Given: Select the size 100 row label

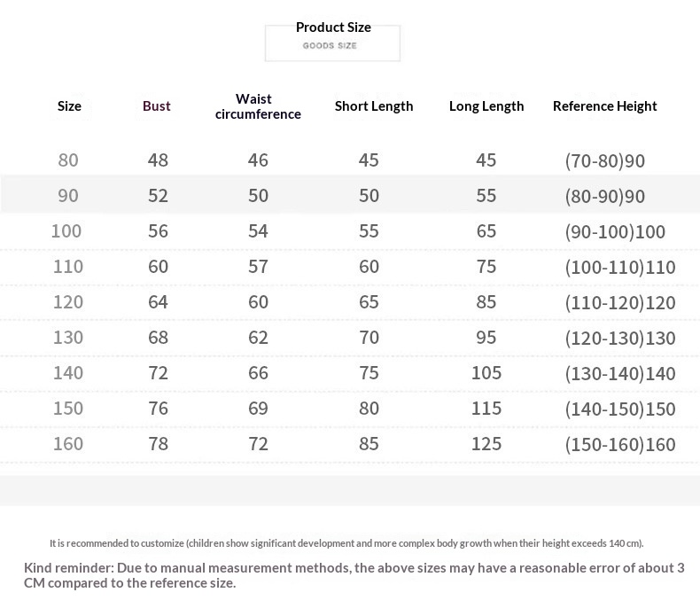Looking at the screenshot, I should (x=66, y=231).
